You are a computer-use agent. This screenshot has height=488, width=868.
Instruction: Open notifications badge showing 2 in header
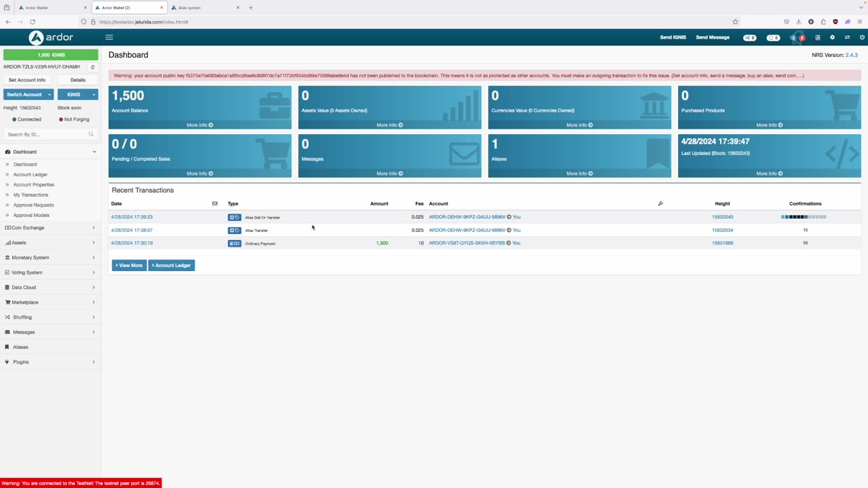coord(797,37)
